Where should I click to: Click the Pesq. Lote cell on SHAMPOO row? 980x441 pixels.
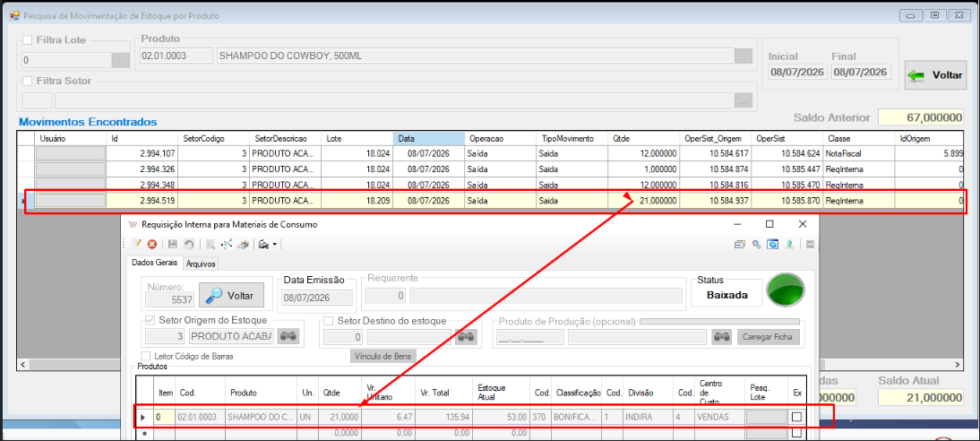(x=766, y=417)
